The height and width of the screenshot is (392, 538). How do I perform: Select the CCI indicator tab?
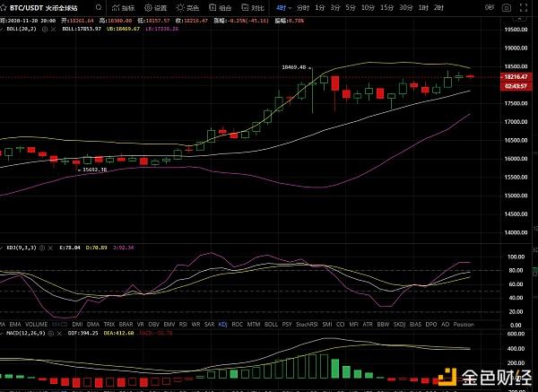click(x=341, y=325)
